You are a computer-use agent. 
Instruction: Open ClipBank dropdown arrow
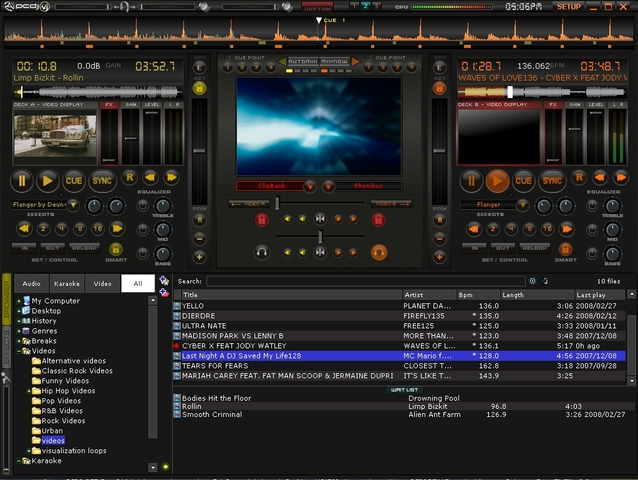pyautogui.click(x=310, y=186)
